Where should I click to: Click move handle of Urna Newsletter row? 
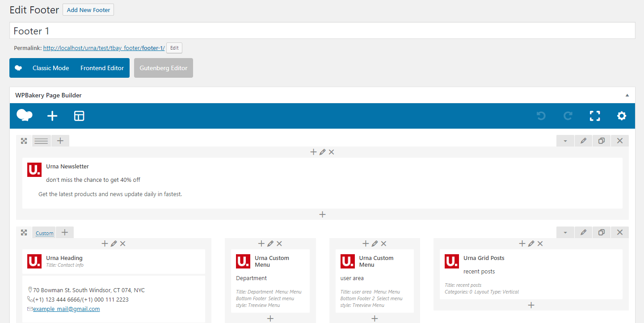point(24,141)
